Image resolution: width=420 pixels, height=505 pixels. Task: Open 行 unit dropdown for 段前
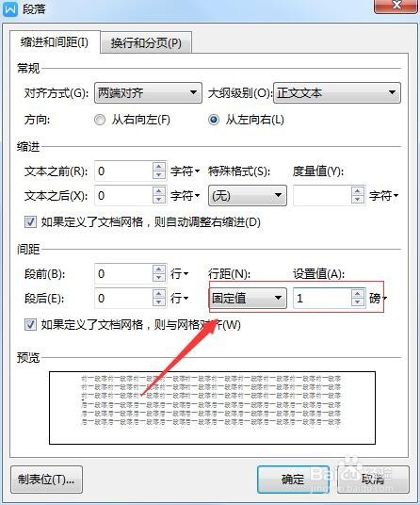tap(179, 274)
